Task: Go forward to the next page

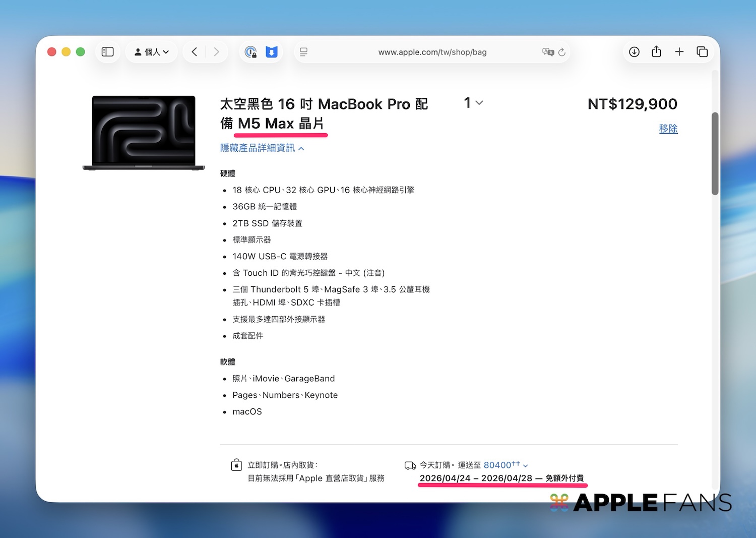Action: coord(217,52)
